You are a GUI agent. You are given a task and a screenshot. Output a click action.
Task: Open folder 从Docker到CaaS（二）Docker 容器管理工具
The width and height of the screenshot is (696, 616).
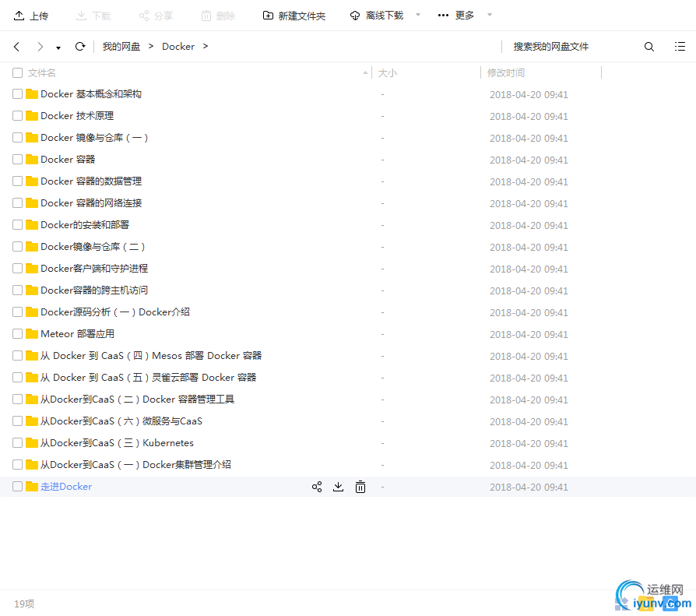coord(137,399)
